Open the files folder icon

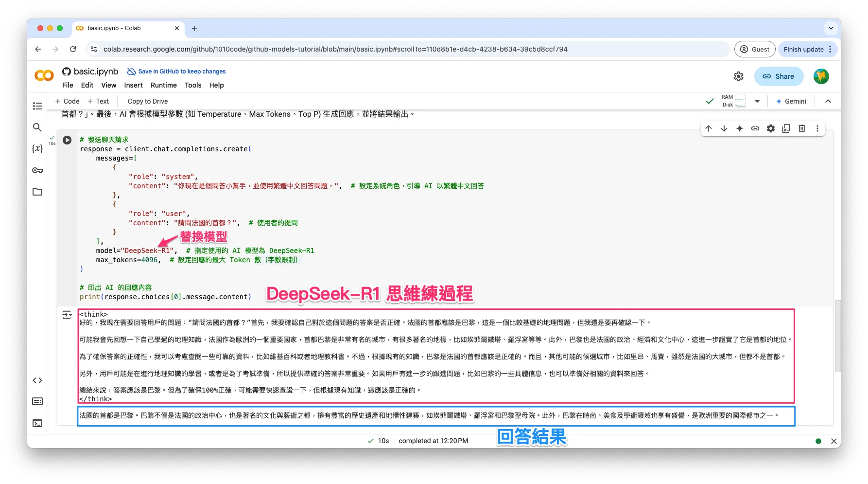(x=37, y=192)
